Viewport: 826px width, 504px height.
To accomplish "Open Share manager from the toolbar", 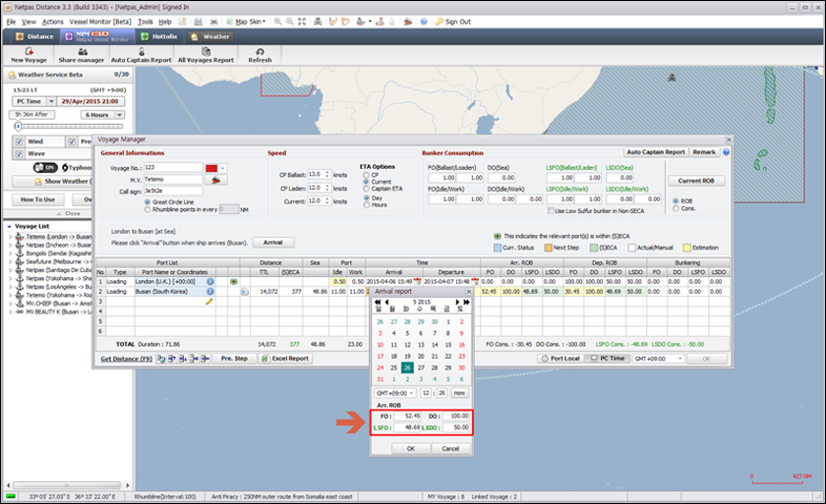I will pos(81,55).
